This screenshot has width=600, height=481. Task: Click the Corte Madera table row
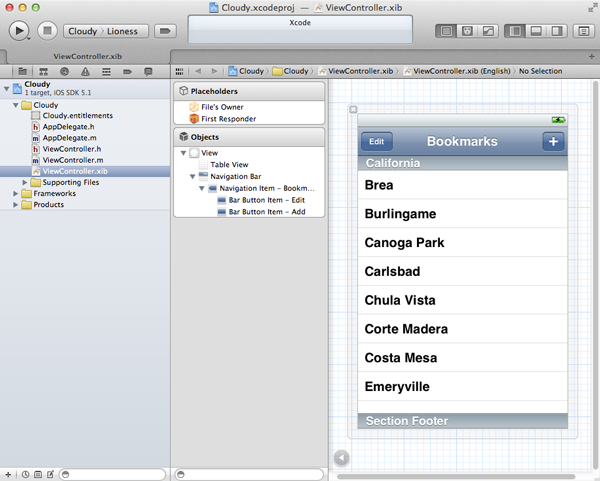pyautogui.click(x=463, y=329)
